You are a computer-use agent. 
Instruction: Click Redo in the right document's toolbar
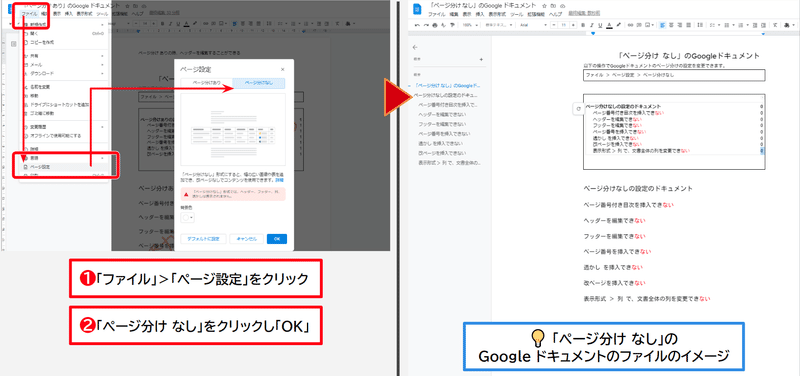(426, 24)
